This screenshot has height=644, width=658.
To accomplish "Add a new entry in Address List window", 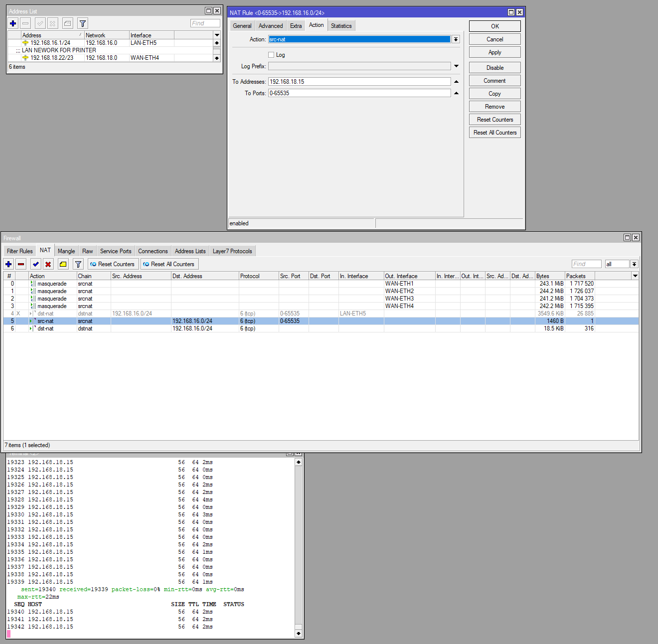I will 13,23.
